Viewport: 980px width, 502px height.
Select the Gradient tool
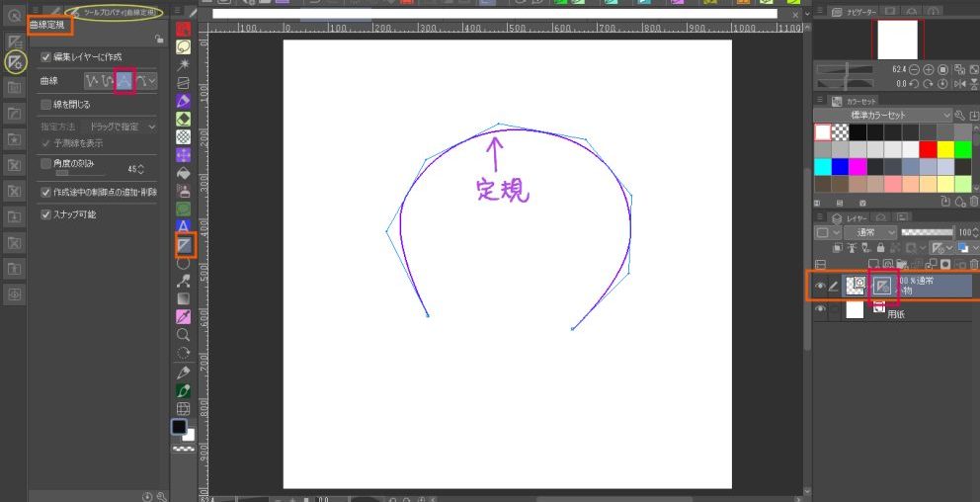183,298
